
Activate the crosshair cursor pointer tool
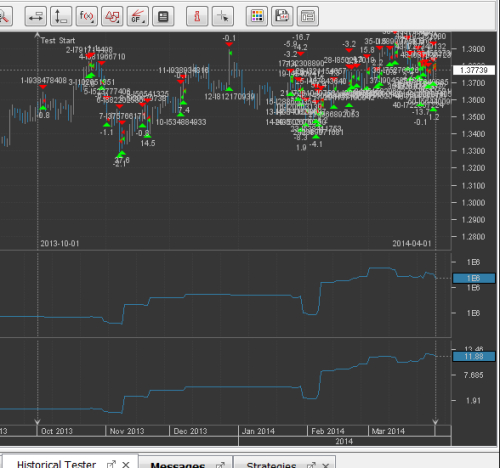(x=223, y=16)
